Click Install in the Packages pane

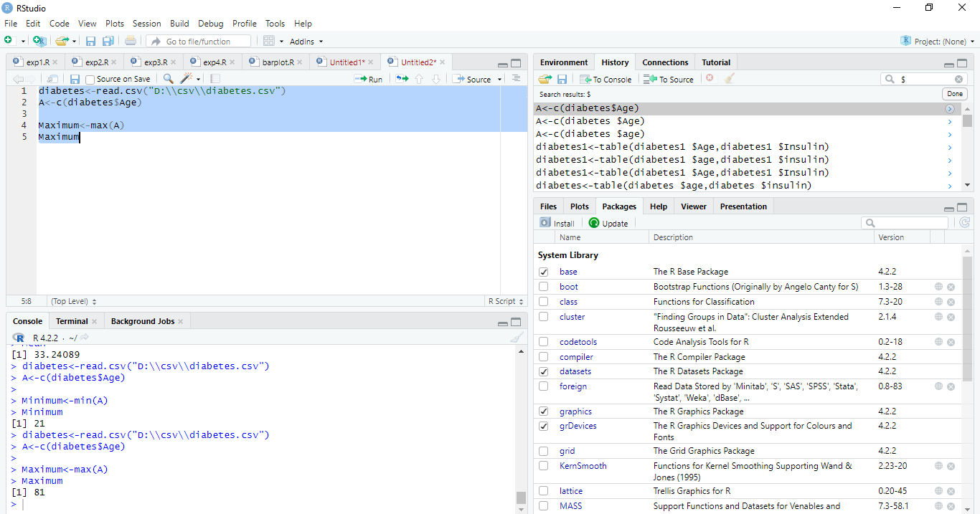(557, 222)
